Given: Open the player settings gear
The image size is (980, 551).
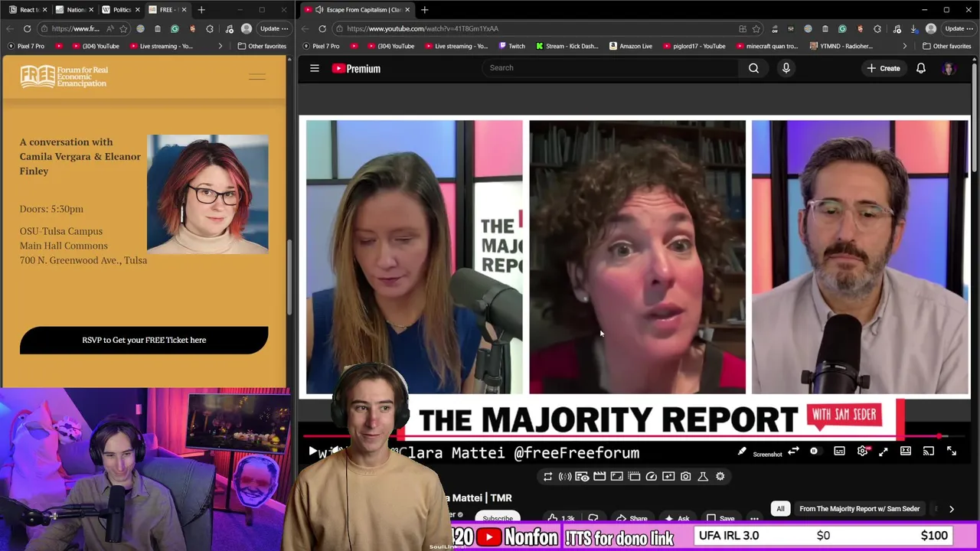Looking at the screenshot, I should click(x=863, y=452).
